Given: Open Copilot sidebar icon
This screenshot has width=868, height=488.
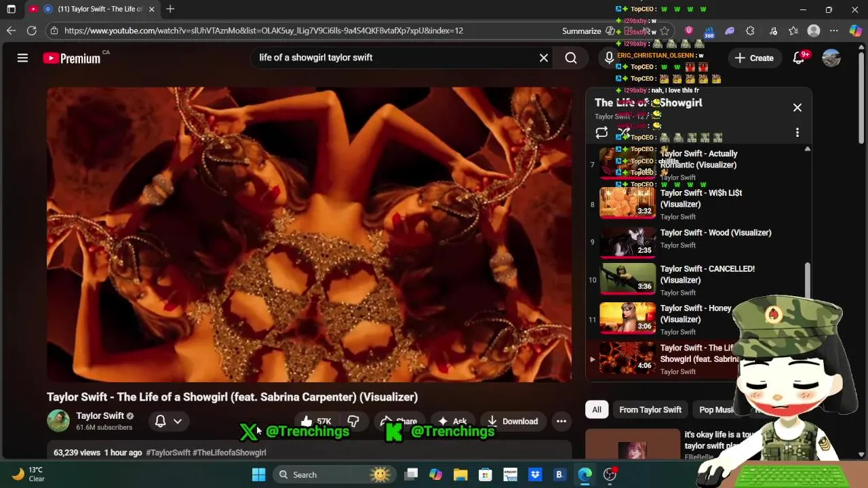Looking at the screenshot, I should coord(855,30).
